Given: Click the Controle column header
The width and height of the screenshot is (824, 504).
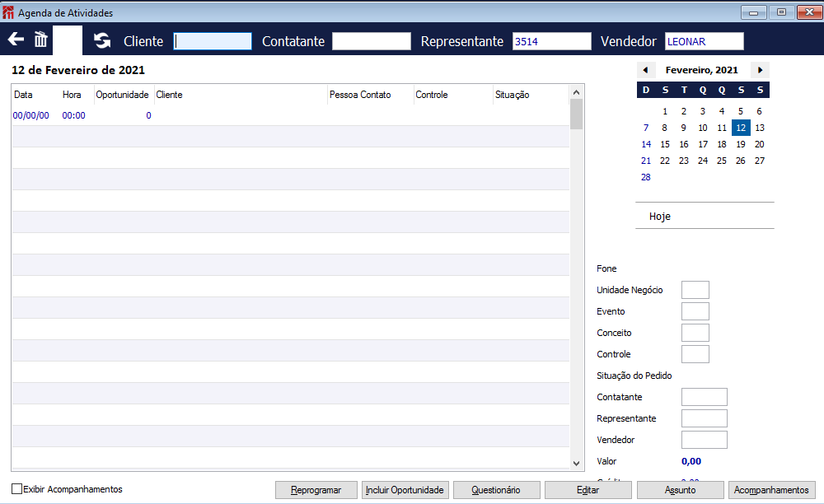Looking at the screenshot, I should click(x=432, y=95).
